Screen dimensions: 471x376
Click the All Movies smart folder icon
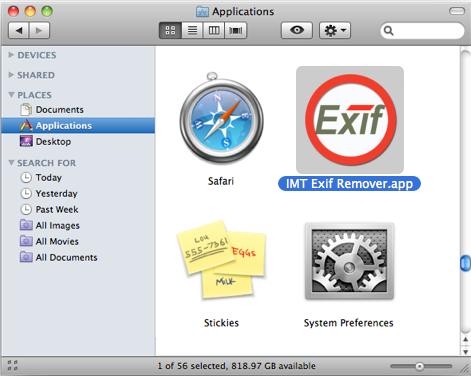point(26,241)
